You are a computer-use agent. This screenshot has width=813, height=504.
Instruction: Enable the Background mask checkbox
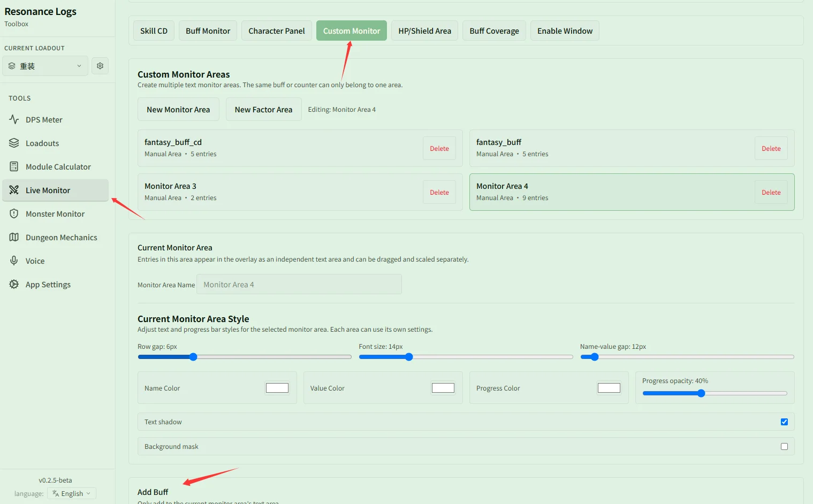point(784,446)
